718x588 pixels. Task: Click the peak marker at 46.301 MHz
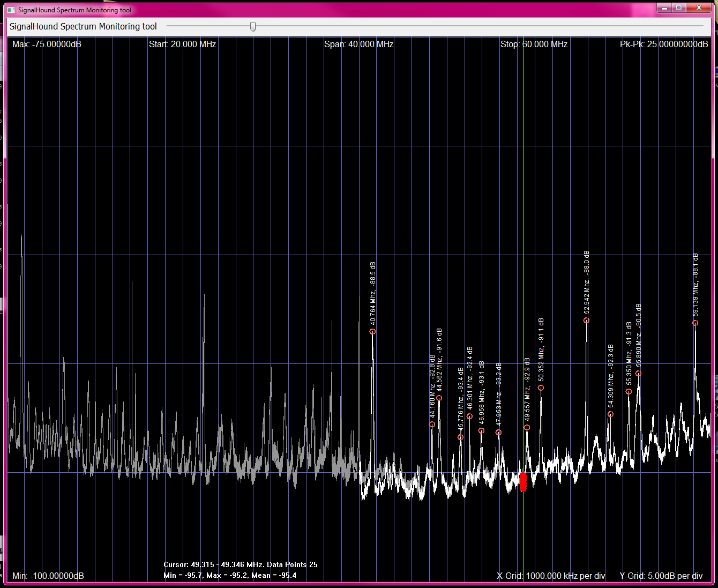coord(469,416)
